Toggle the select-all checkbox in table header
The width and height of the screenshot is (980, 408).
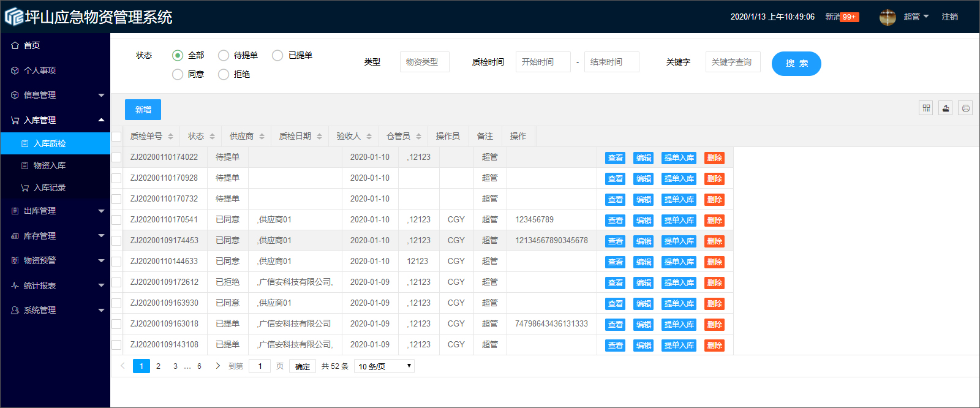(116, 137)
